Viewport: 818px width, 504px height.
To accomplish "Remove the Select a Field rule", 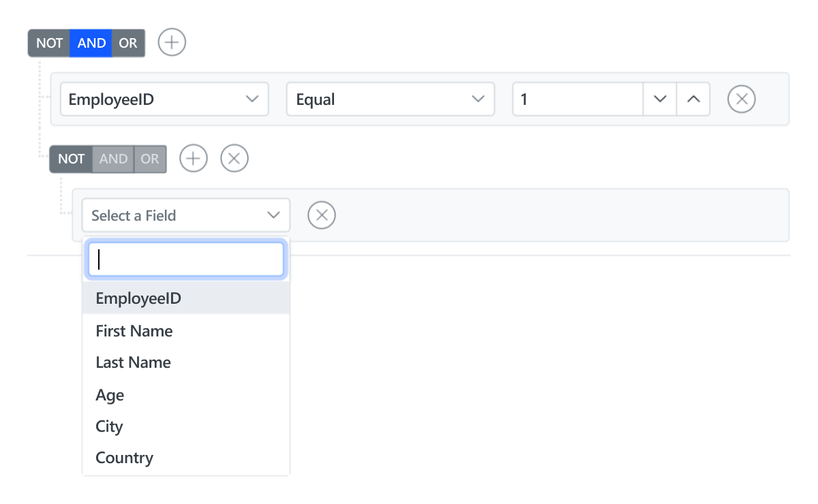I will coord(321,215).
